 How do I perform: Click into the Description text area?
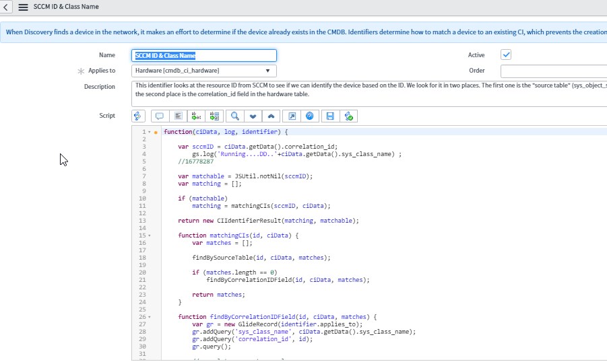369,94
